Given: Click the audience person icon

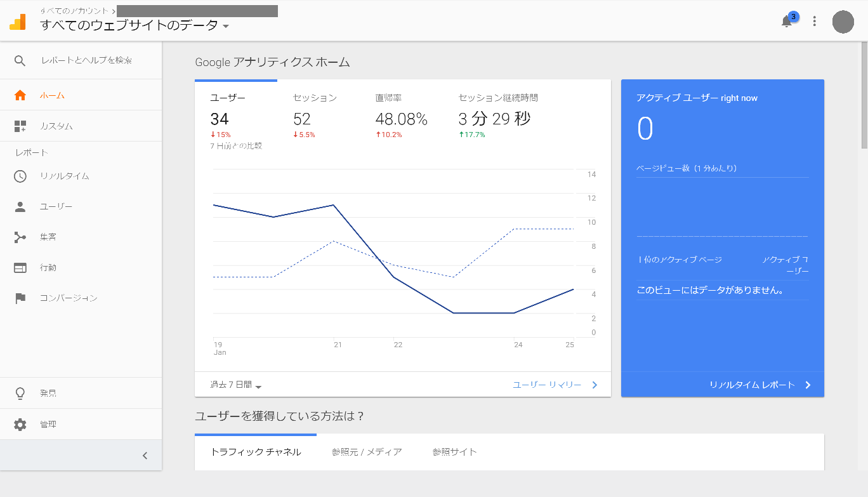Looking at the screenshot, I should pos(20,206).
